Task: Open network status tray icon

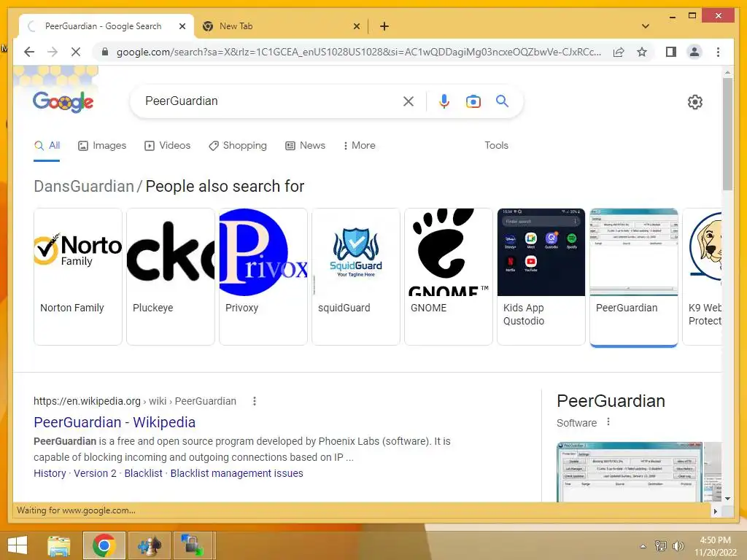Action: [660, 545]
